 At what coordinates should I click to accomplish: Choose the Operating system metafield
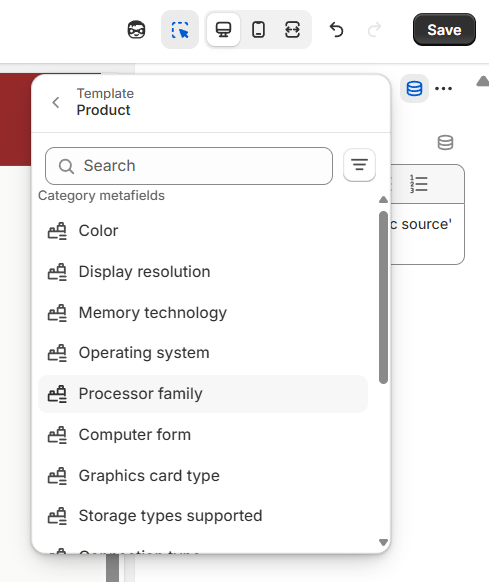203,353
